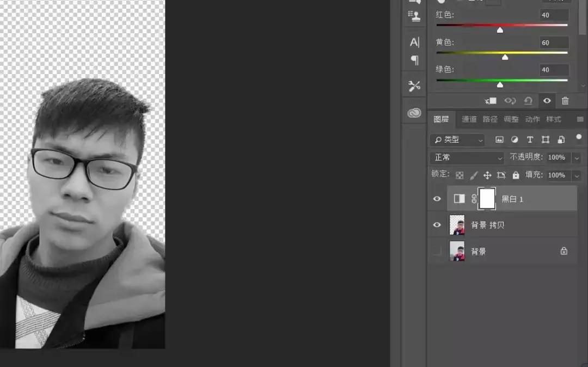Show the 背景 layer

[437, 251]
